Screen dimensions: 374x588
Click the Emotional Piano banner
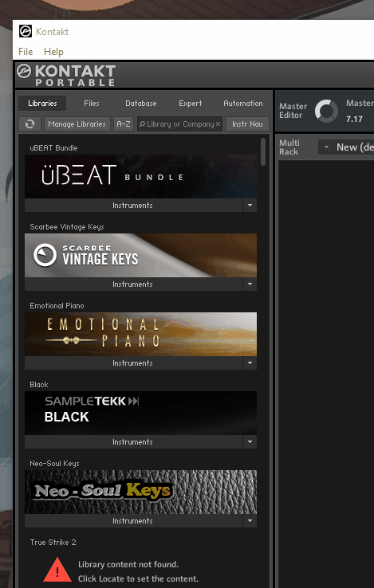point(141,334)
